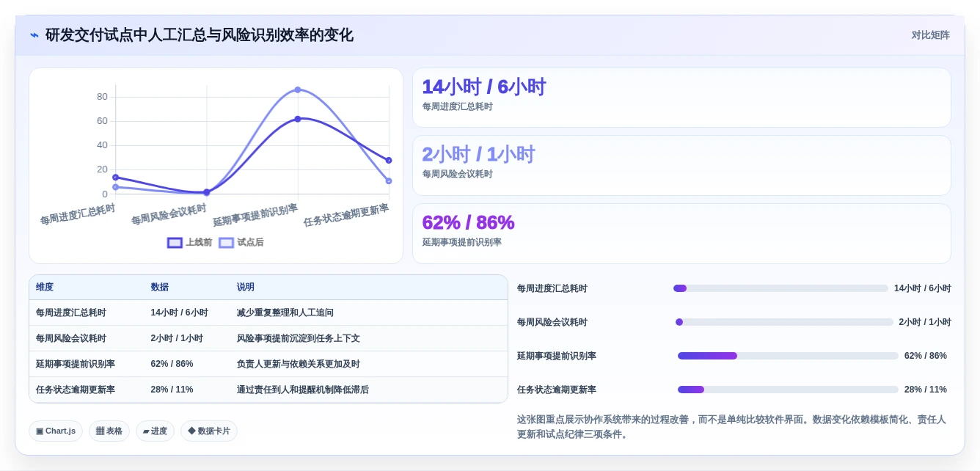Select table cell 延期事项提前识别率

click(76, 364)
